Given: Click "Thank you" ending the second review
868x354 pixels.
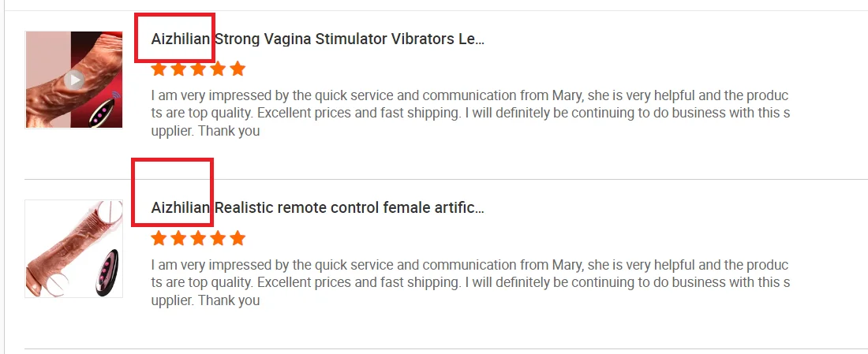Looking at the screenshot, I should click(229, 300).
